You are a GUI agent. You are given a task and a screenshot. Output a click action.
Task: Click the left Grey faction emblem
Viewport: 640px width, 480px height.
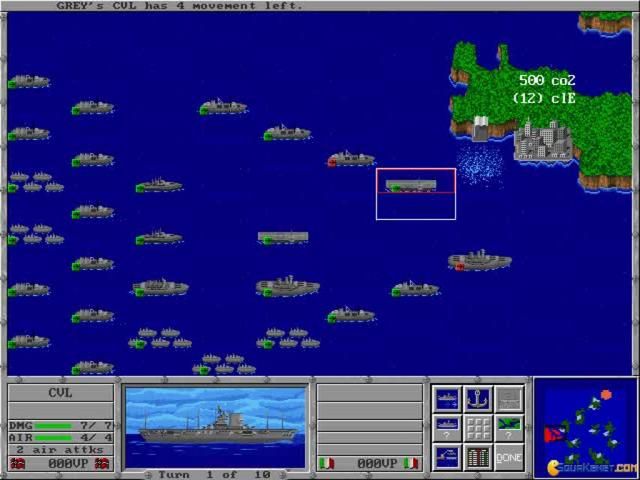click(17, 464)
